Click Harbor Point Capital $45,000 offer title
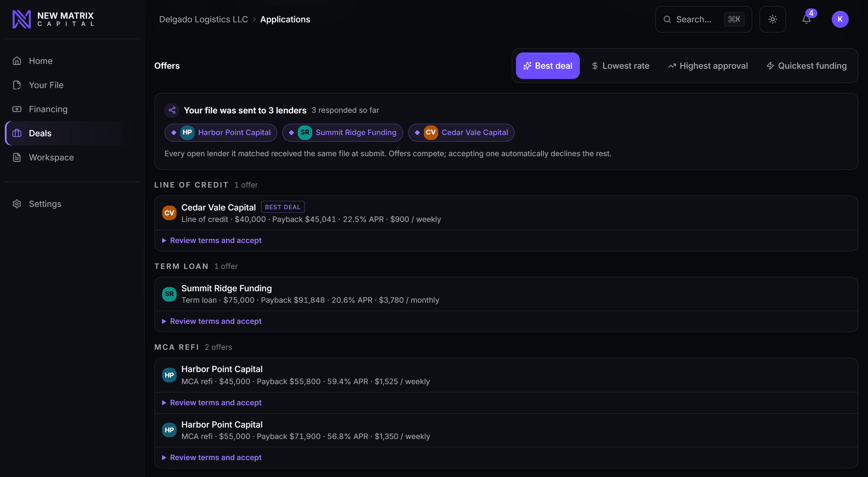Screen dimensions: 868x477 click(x=222, y=369)
